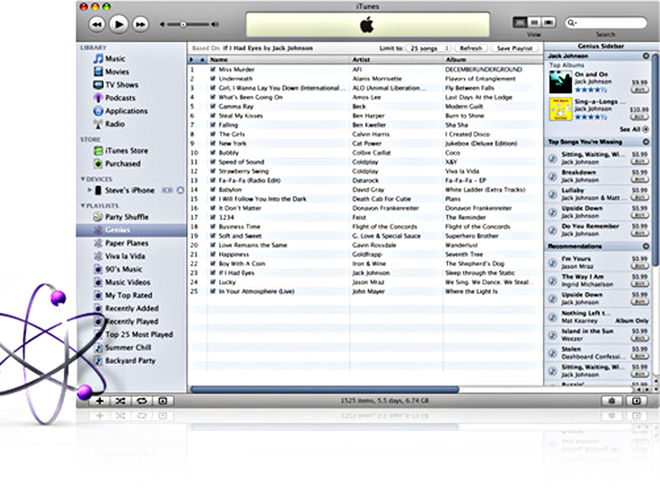Create a new playlist with plus button
Screen dimensions: 660x495
[x=100, y=401]
